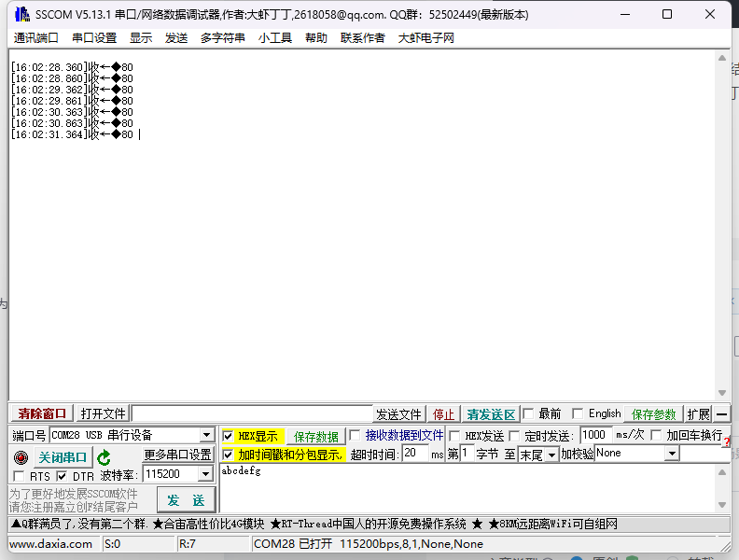Click the send text area containing abcdefg
The width and height of the screenshot is (739, 560).
[x=468, y=488]
